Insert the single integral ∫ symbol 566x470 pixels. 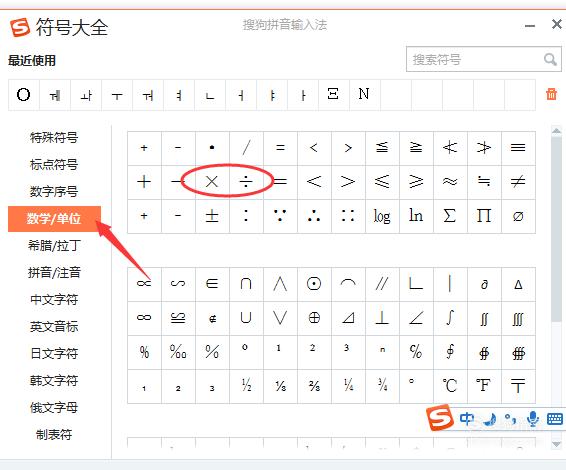coord(450,318)
